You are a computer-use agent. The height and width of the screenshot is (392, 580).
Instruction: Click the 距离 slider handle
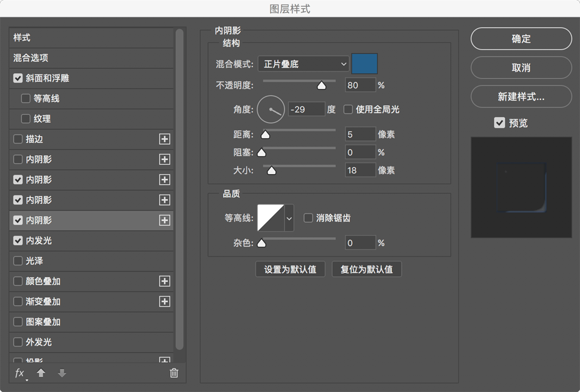[265, 134]
